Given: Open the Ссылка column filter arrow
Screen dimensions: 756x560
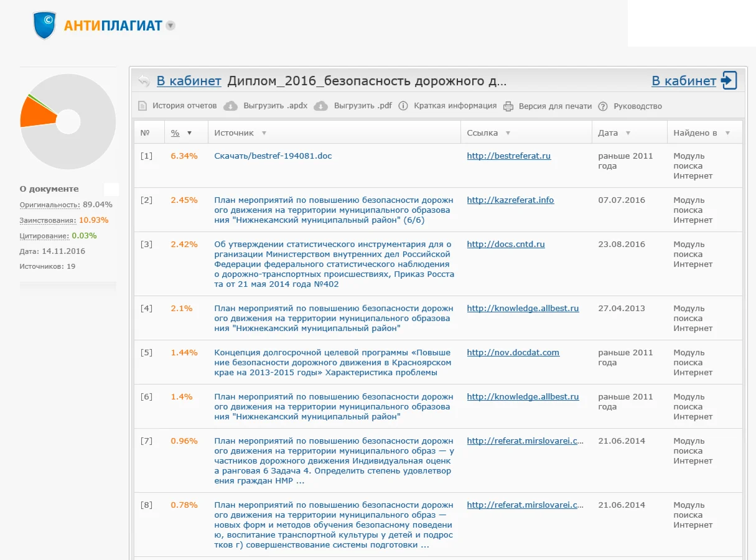Looking at the screenshot, I should (x=508, y=133).
